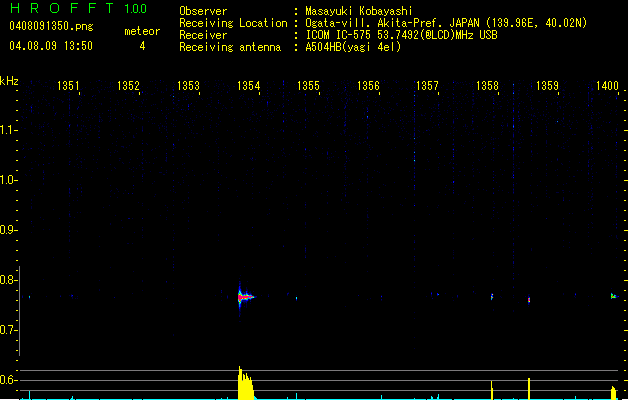Click time marker 1357
629x400 pixels.
(x=427, y=86)
